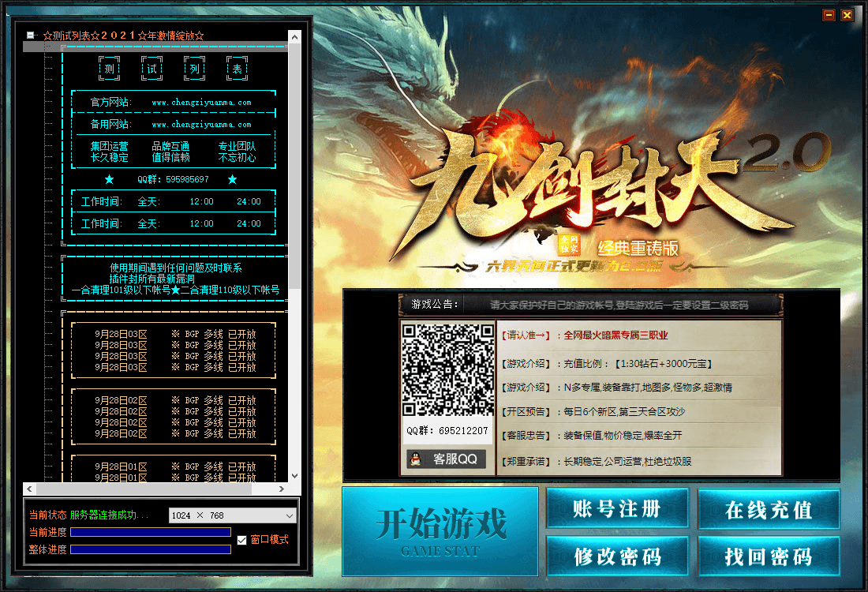Screen dimensions: 868x592
Task: Open the 修改密码 change password dialog
Action: pyautogui.click(x=617, y=556)
